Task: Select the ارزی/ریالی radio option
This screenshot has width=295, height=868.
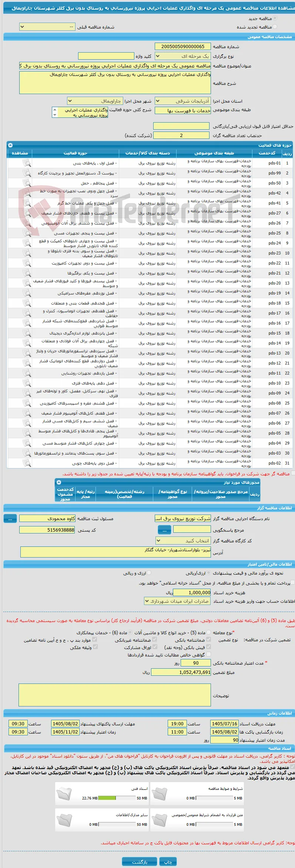Action: pos(209,573)
